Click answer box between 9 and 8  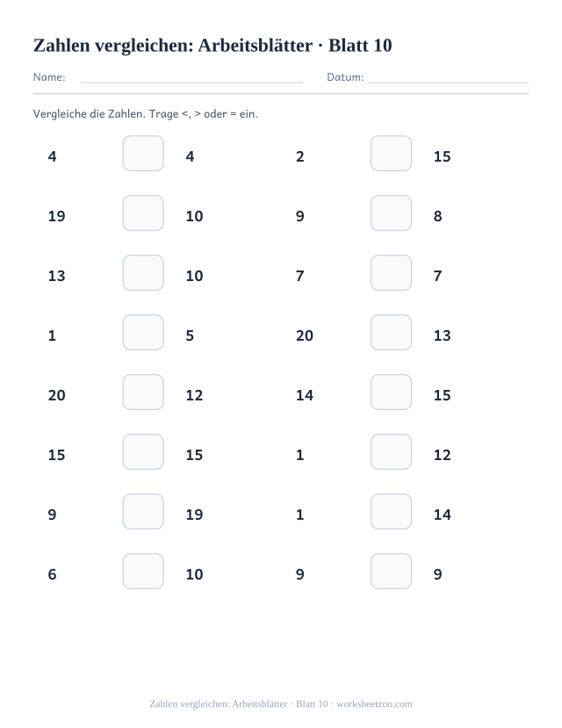tap(392, 213)
